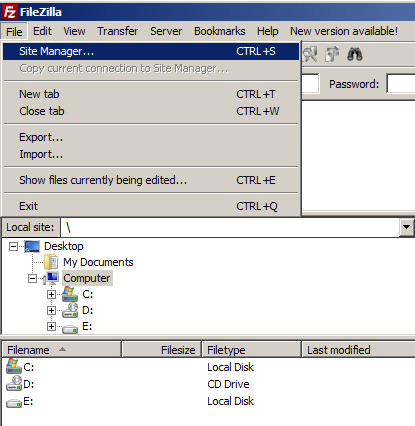Viewport: 415px width, 426px height.
Task: Open the Local site path dropdown
Action: [406, 227]
